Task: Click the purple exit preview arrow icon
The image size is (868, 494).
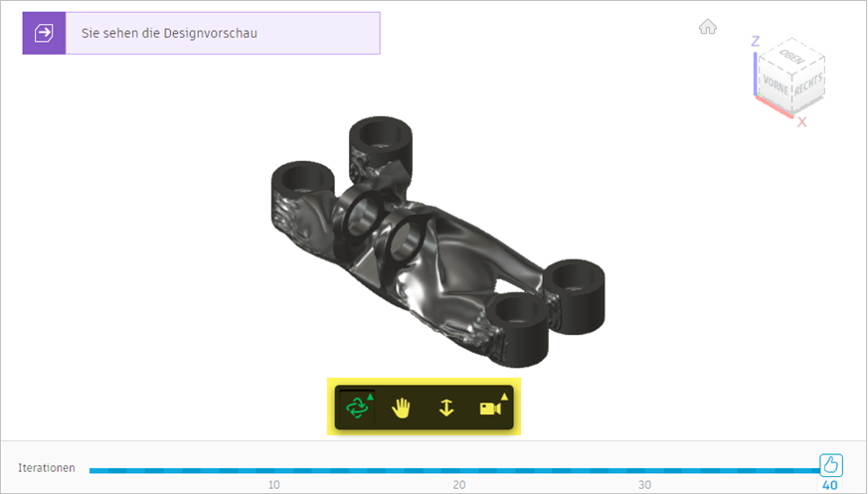Action: 44,33
